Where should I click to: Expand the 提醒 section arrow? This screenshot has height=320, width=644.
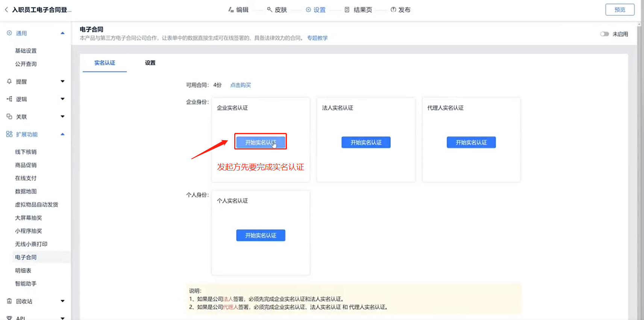point(62,82)
